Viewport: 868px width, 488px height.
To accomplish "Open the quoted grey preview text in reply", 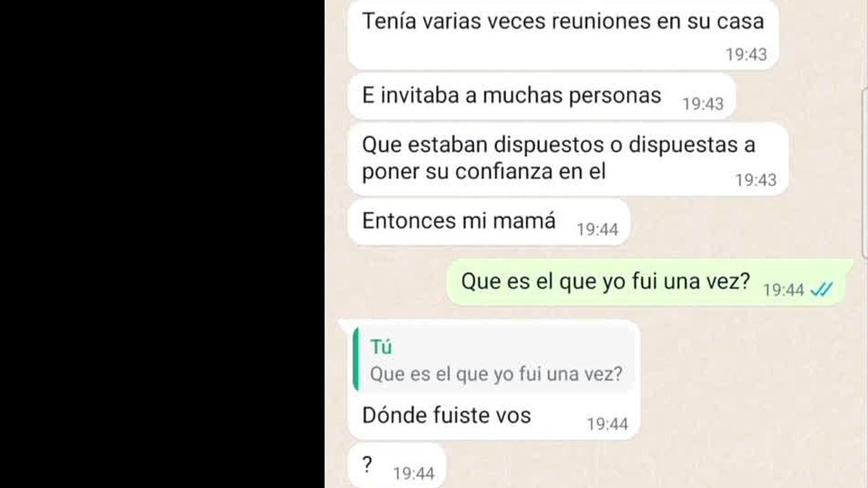I will click(496, 374).
